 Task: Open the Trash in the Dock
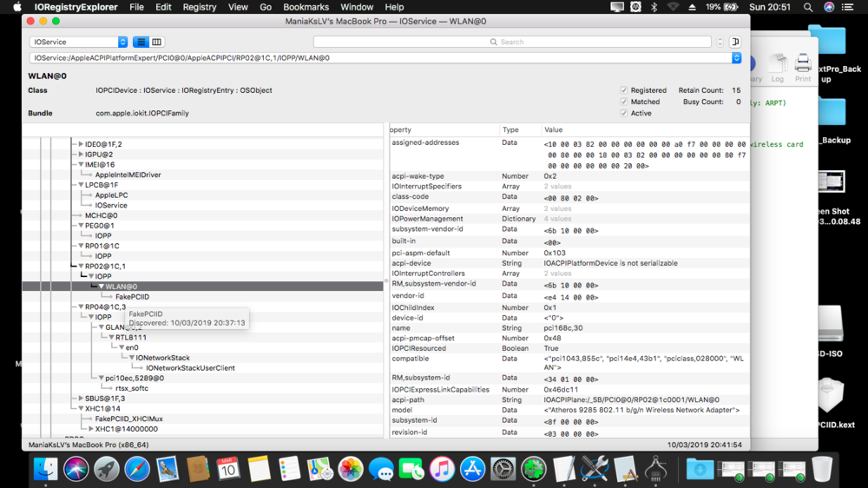click(823, 469)
